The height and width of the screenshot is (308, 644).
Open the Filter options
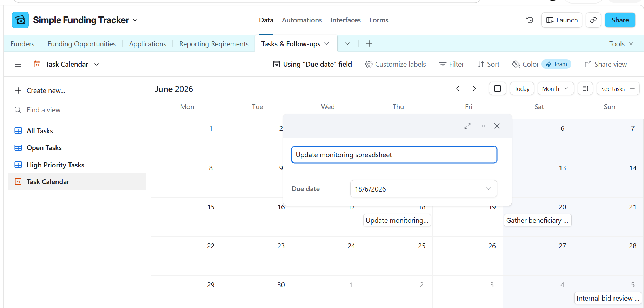tap(452, 64)
